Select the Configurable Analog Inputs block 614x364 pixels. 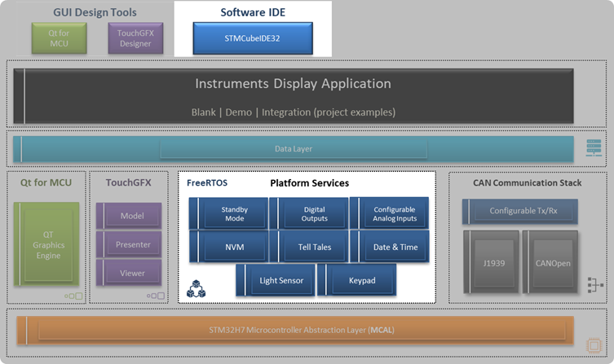pos(389,213)
